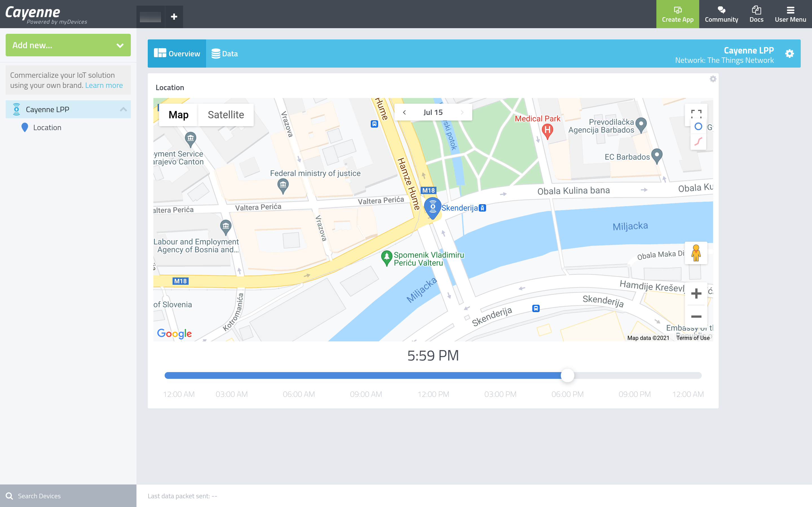Open the Docs page
This screenshot has height=507, width=812.
757,14
